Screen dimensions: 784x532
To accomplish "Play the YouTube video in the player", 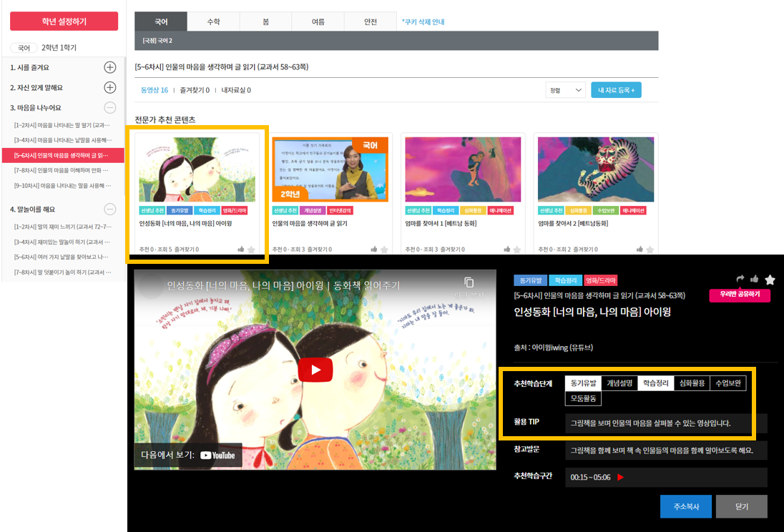I will click(x=315, y=370).
